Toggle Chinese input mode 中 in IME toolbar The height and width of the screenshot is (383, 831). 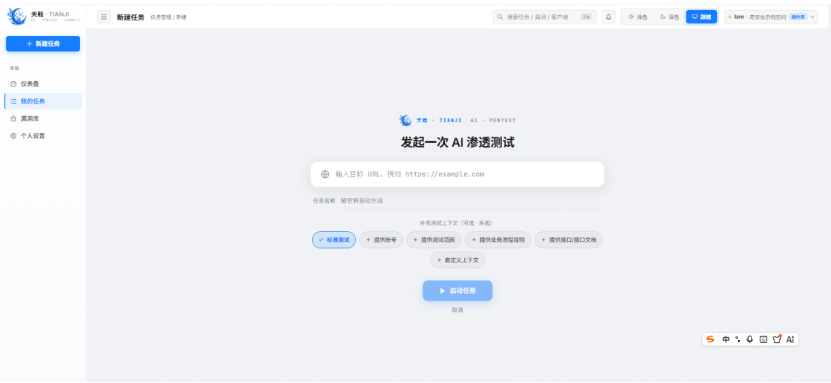[x=726, y=340]
